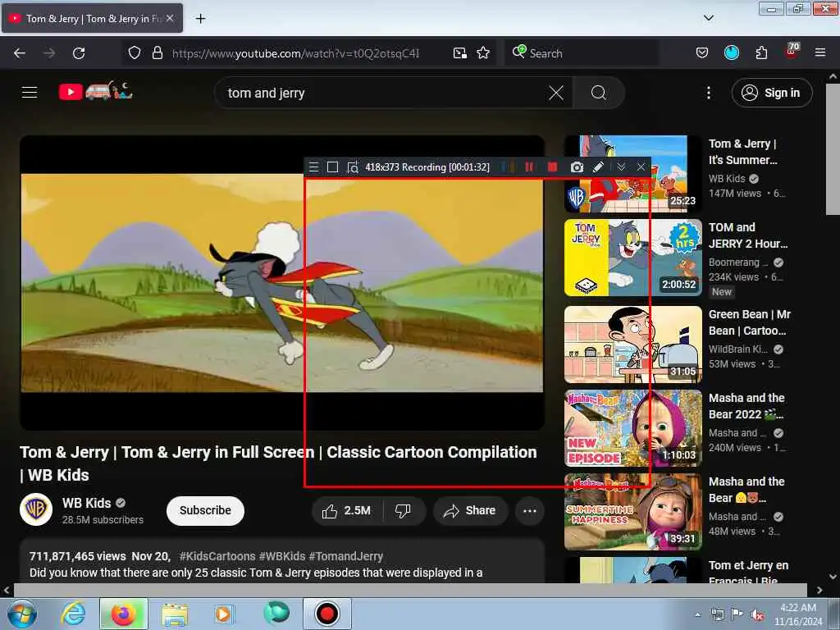Image resolution: width=840 pixels, height=630 pixels.
Task: Run search with magnifier button
Action: coord(598,94)
